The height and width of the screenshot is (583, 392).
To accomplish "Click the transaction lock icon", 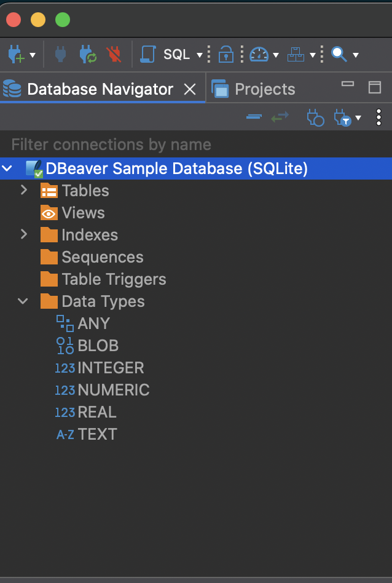I will coord(226,55).
